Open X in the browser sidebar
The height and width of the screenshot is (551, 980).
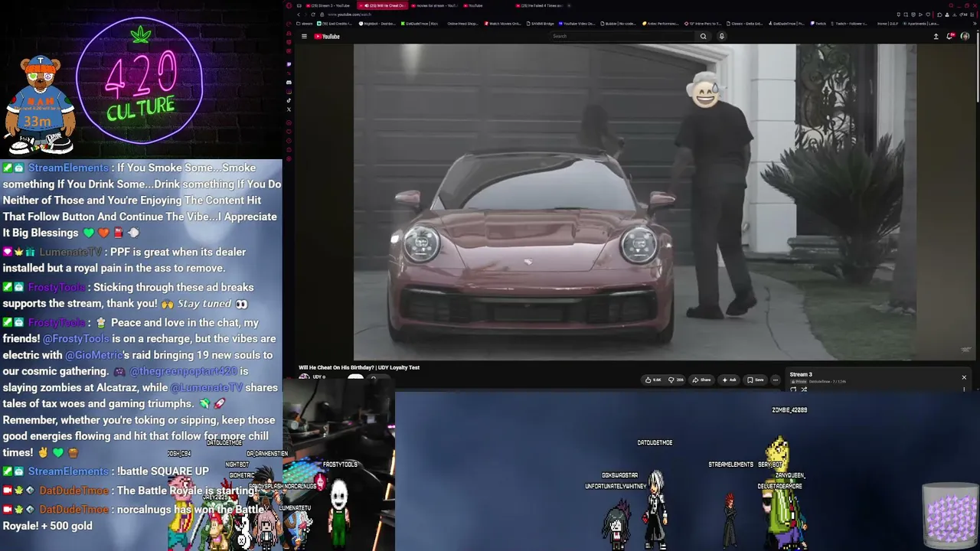click(x=289, y=109)
